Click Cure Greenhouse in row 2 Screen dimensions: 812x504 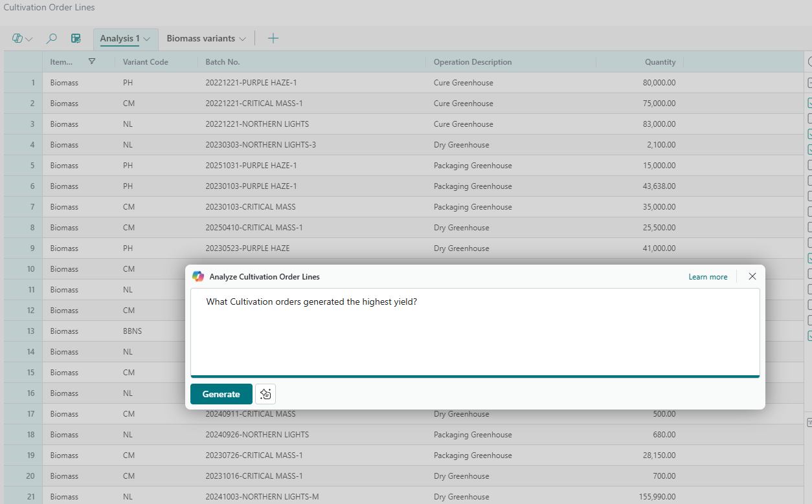coord(464,104)
